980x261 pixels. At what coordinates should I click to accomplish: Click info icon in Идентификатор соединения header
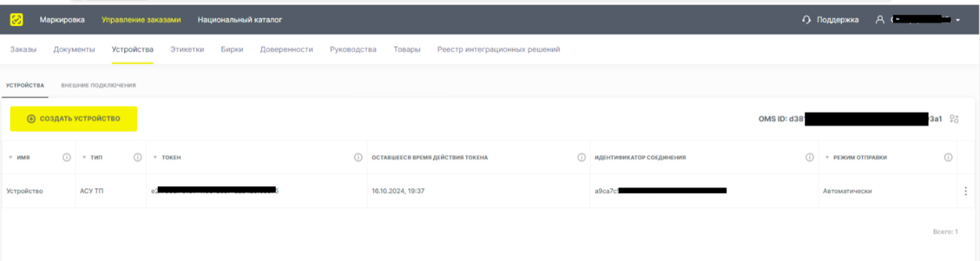tap(809, 157)
